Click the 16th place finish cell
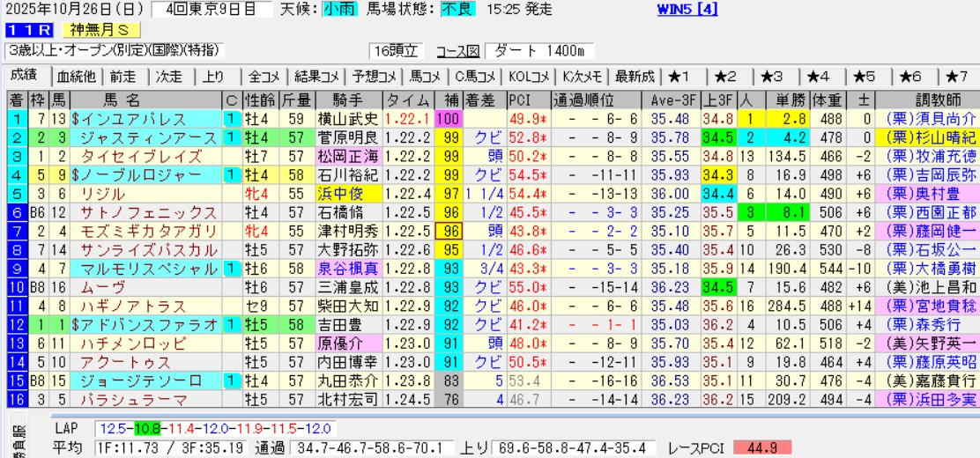 [16, 401]
